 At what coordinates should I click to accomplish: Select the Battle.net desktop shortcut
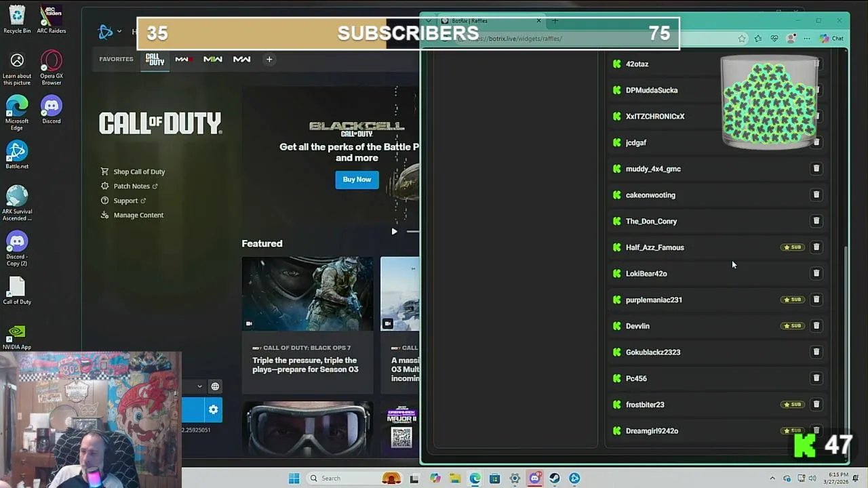pos(17,155)
